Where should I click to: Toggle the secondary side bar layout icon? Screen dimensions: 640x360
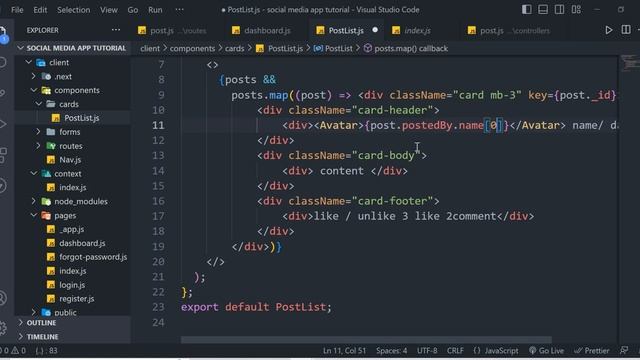pos(560,9)
